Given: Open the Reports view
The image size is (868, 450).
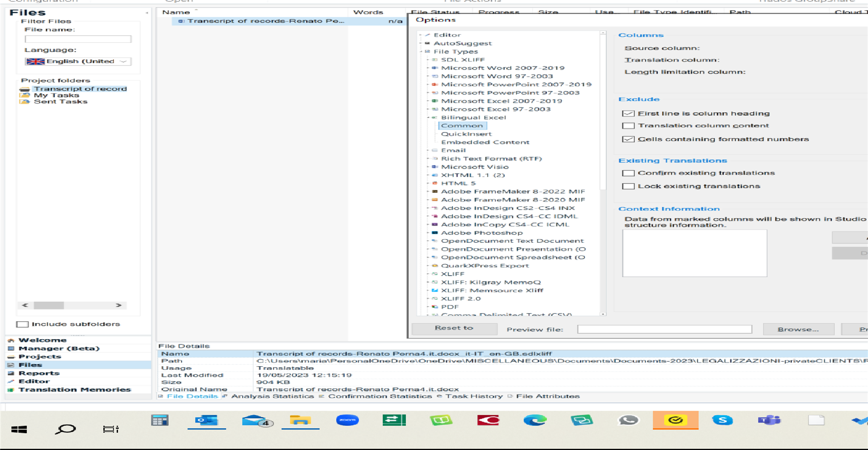Looking at the screenshot, I should click(39, 373).
